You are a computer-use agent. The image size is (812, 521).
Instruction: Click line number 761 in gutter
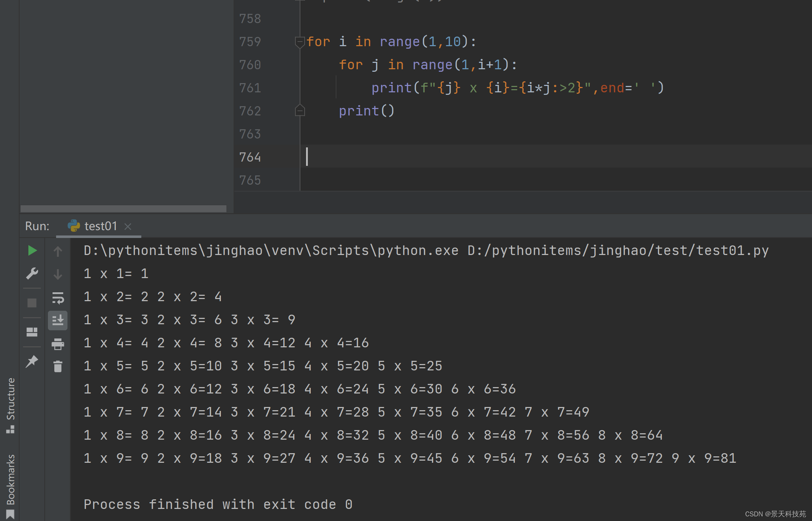250,88
